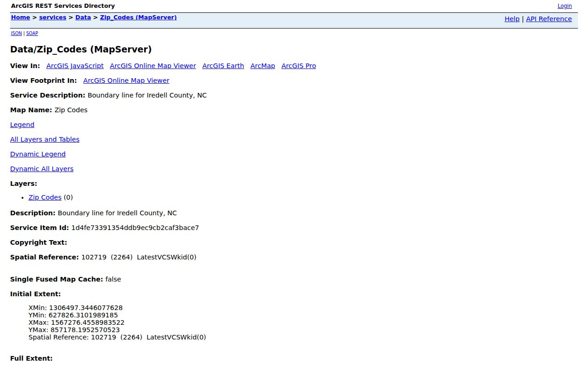Open Dynamic All Layers link
The width and height of the screenshot is (588, 368).
point(42,169)
